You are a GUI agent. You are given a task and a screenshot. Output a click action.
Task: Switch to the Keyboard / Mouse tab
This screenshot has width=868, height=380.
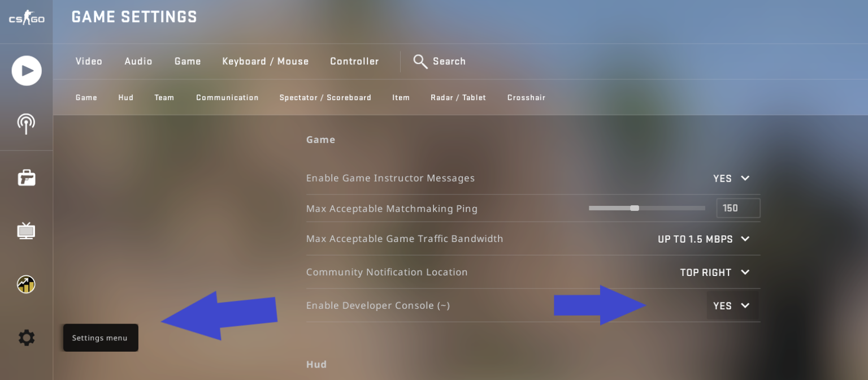tap(266, 61)
